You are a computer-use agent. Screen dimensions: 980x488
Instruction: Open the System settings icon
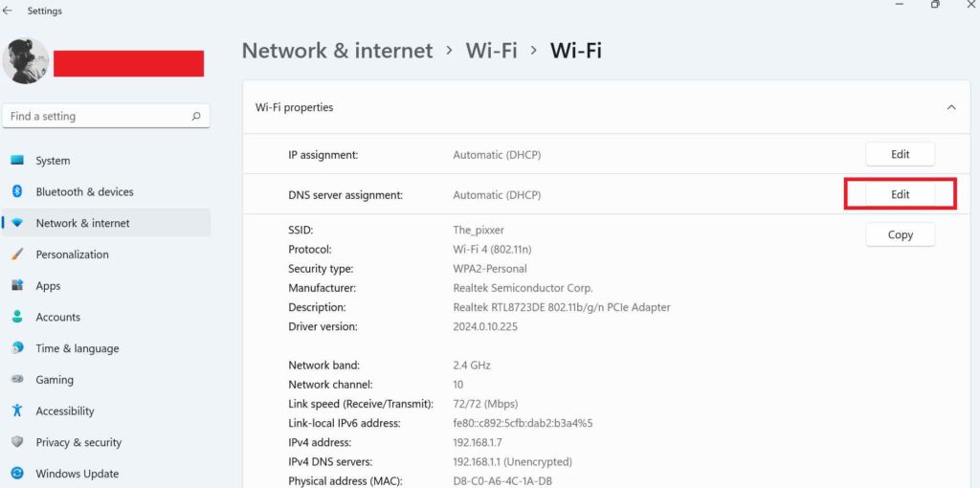pos(17,161)
